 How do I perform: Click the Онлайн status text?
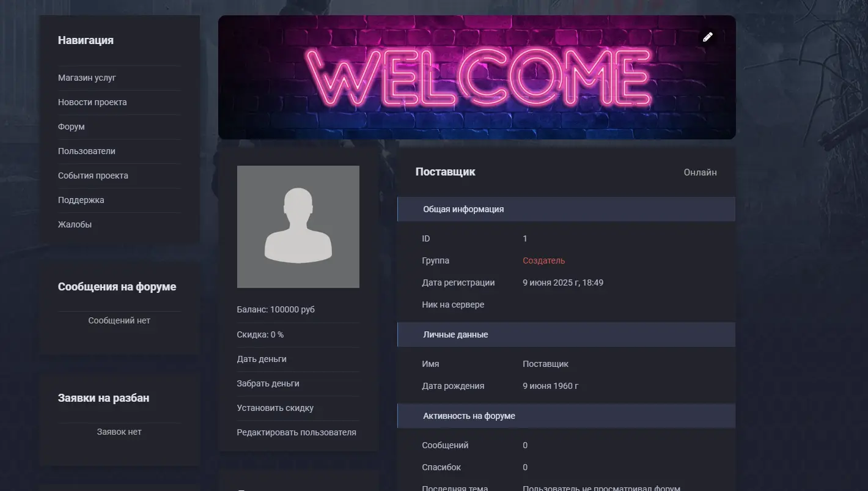(x=701, y=172)
